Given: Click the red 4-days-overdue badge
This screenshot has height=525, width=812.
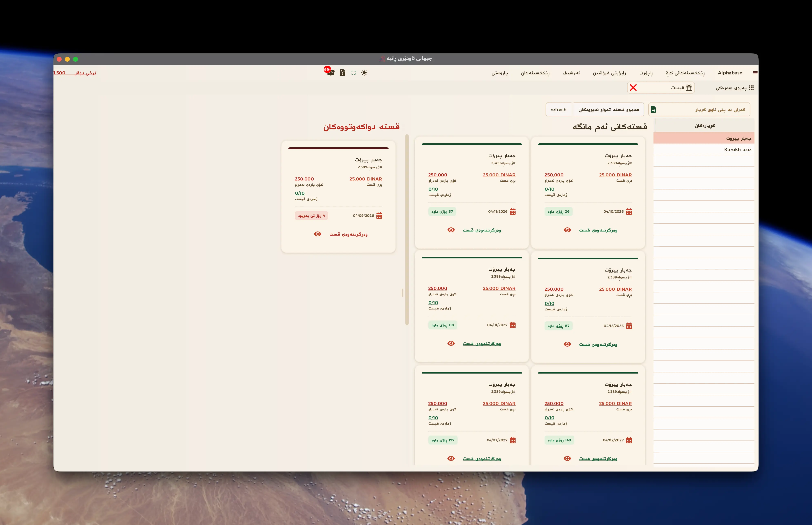Looking at the screenshot, I should pyautogui.click(x=312, y=216).
